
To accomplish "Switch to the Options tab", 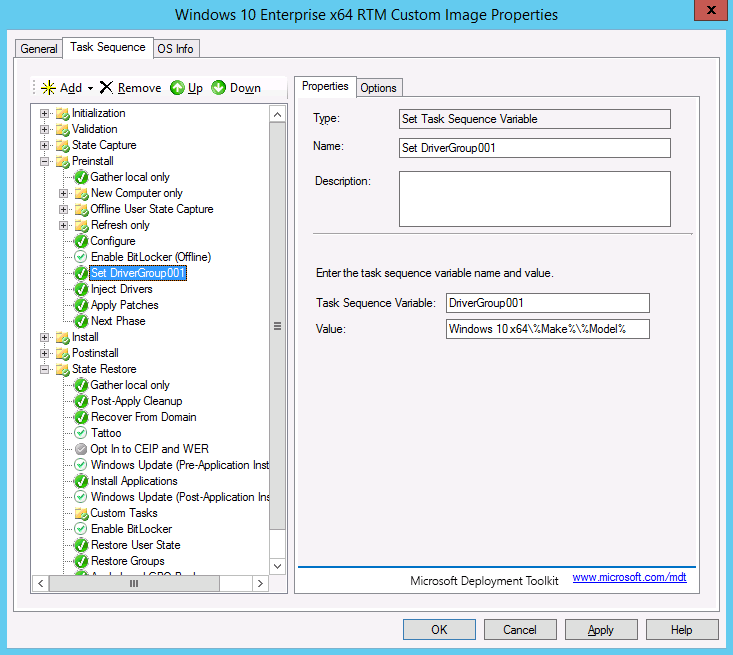I will click(x=378, y=87).
